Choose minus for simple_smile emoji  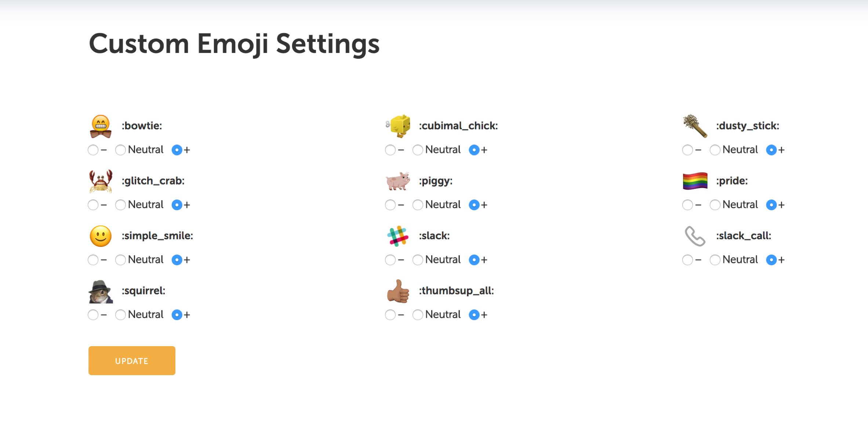pos(93,260)
